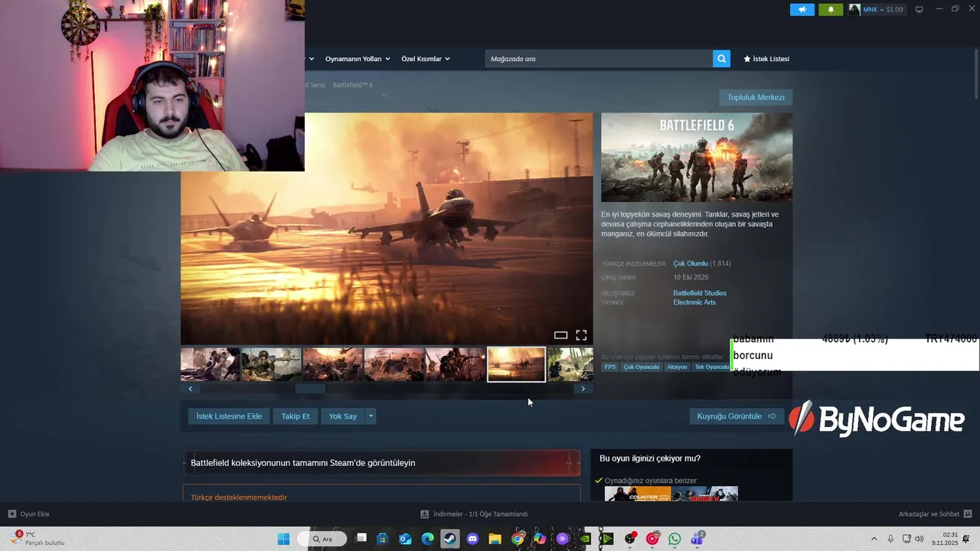
Task: Click the blue store search magnifier button
Action: [x=721, y=59]
